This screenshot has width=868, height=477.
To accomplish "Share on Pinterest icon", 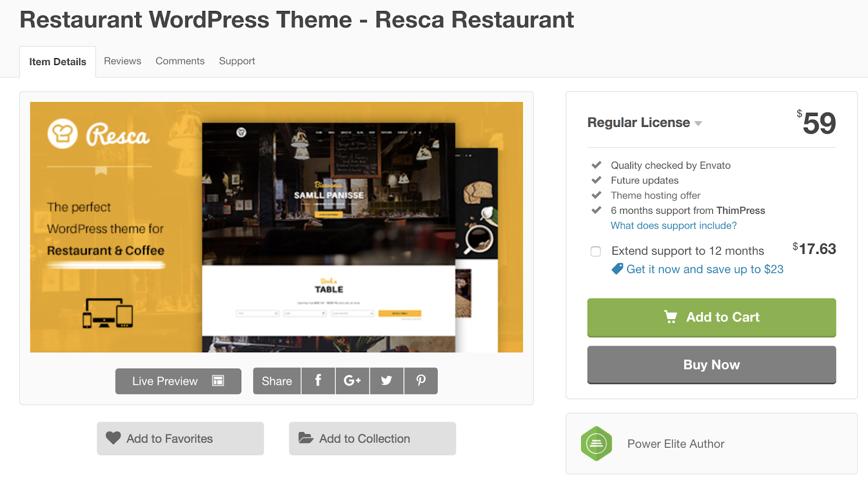I will [421, 381].
